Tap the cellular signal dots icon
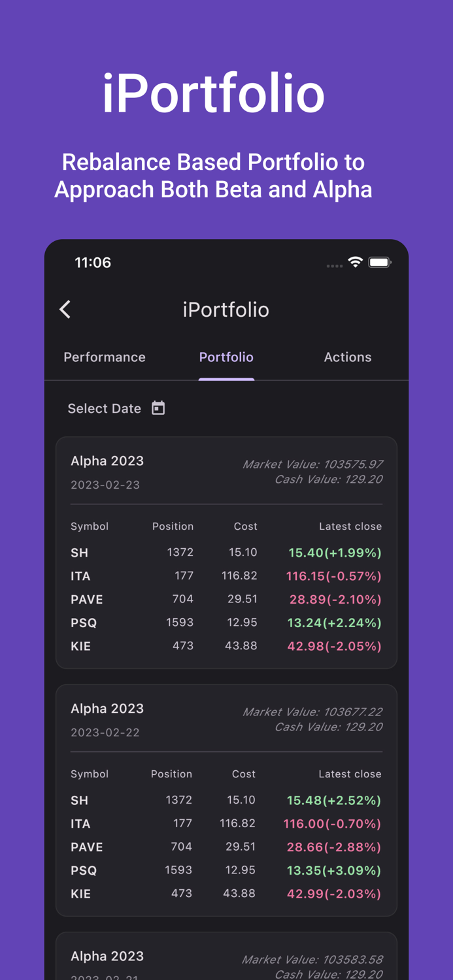This screenshot has height=980, width=453. coord(334,266)
